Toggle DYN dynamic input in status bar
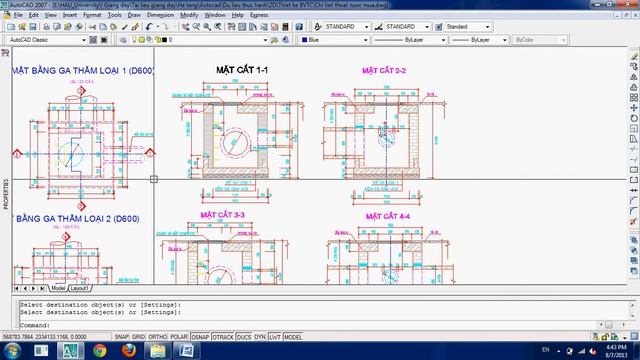 tap(260, 337)
